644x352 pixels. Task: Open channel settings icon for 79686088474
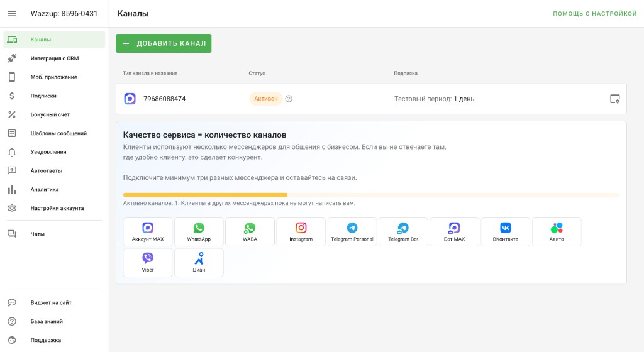tap(615, 99)
